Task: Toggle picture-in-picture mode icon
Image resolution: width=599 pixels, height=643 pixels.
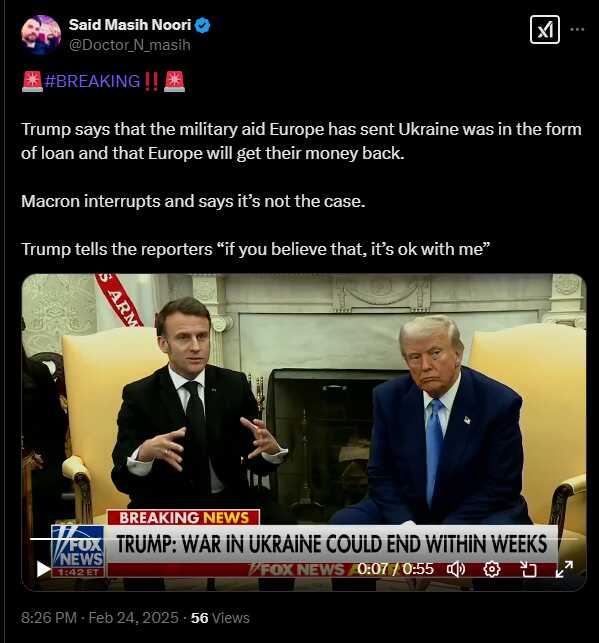Action: [x=528, y=569]
